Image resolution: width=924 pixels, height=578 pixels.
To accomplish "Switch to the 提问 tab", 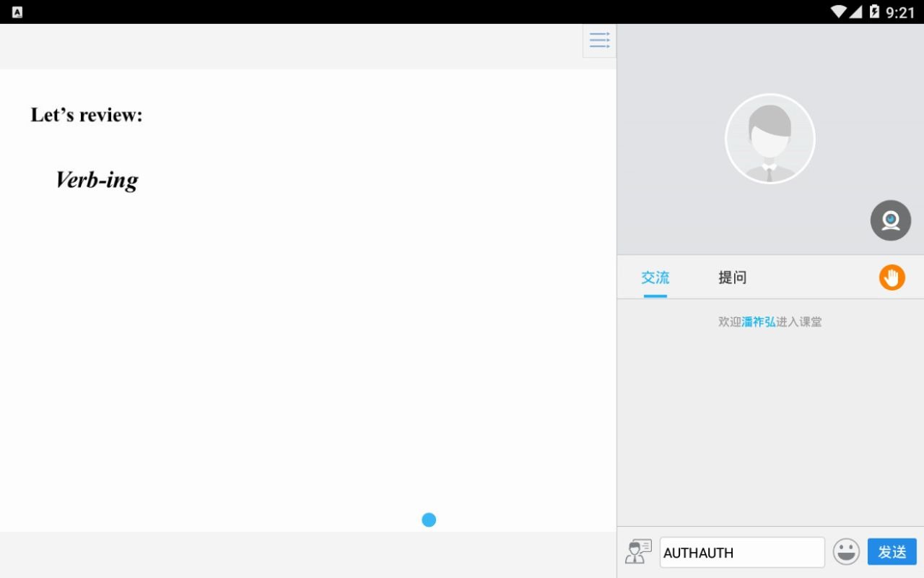I will point(732,277).
